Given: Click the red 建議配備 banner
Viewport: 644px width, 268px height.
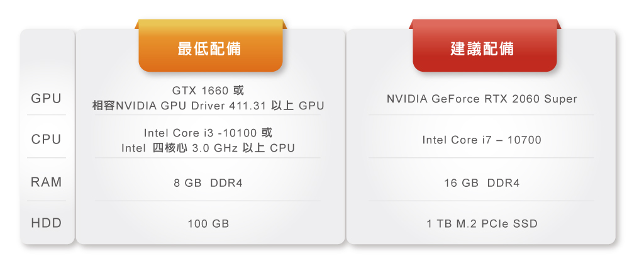Looking at the screenshot, I should [482, 48].
